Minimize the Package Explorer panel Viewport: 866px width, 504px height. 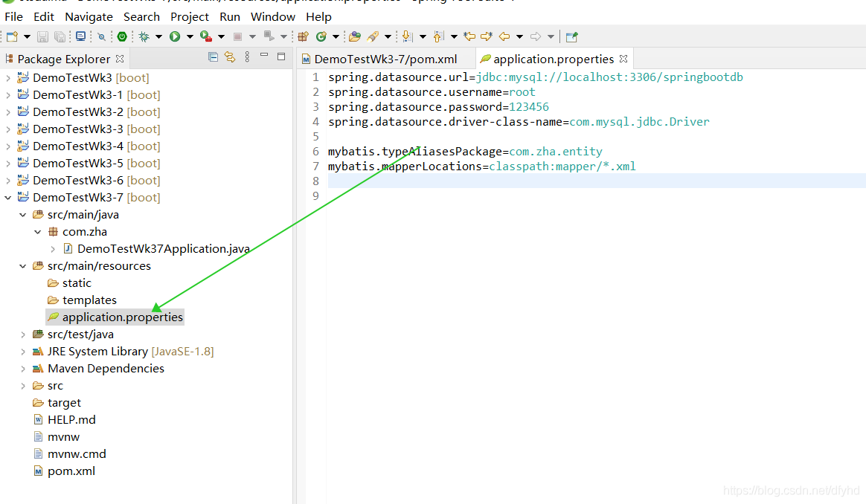[264, 55]
